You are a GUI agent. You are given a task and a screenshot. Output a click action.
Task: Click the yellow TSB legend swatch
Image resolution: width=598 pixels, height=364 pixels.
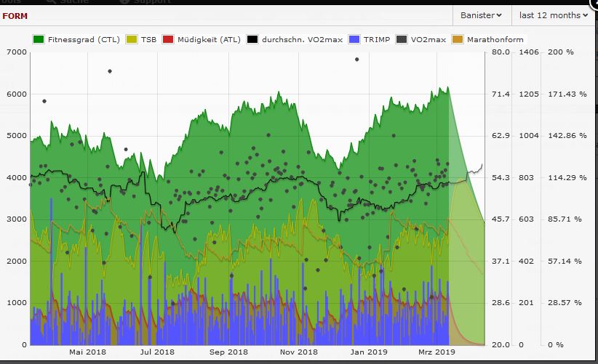[x=132, y=39]
